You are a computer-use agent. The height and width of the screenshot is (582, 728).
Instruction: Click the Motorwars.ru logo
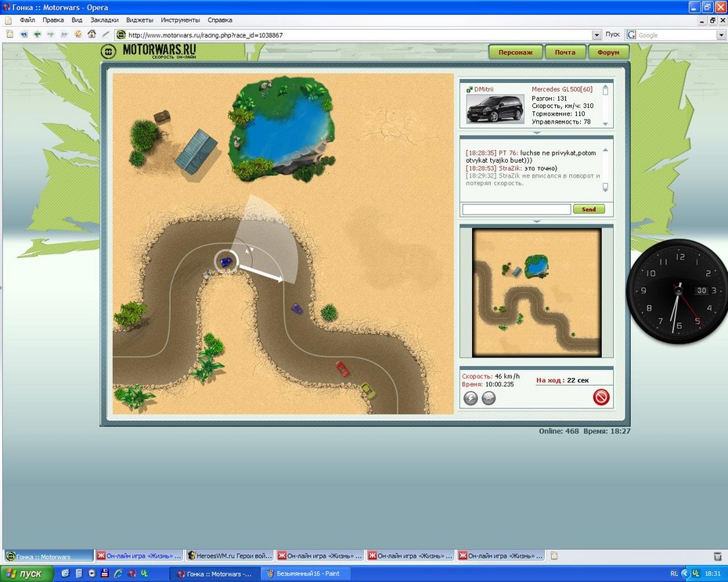[x=149, y=51]
